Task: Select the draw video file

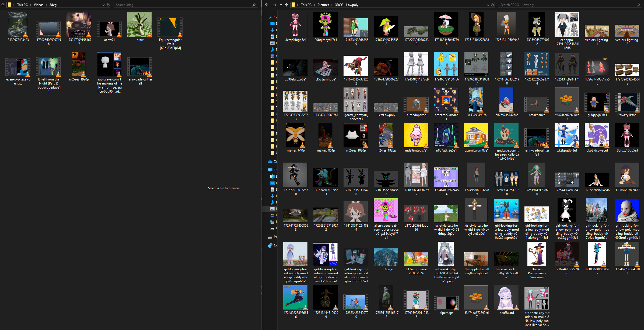Action: click(140, 27)
